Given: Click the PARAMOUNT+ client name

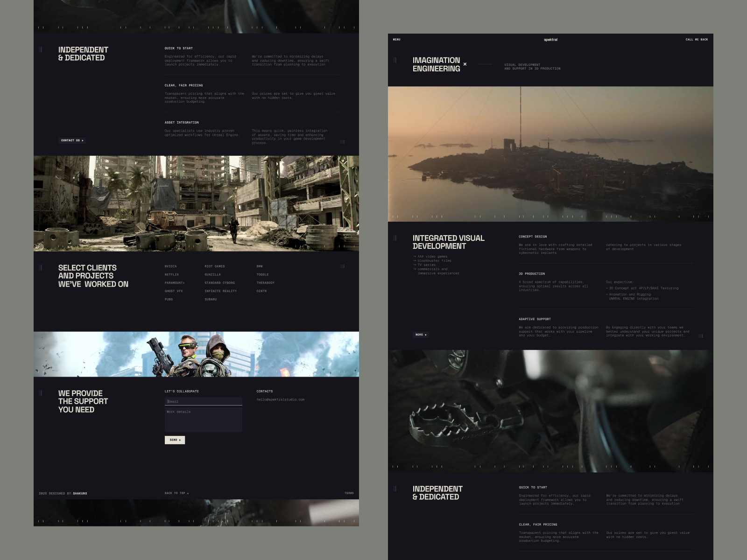Looking at the screenshot, I should pyautogui.click(x=175, y=283).
